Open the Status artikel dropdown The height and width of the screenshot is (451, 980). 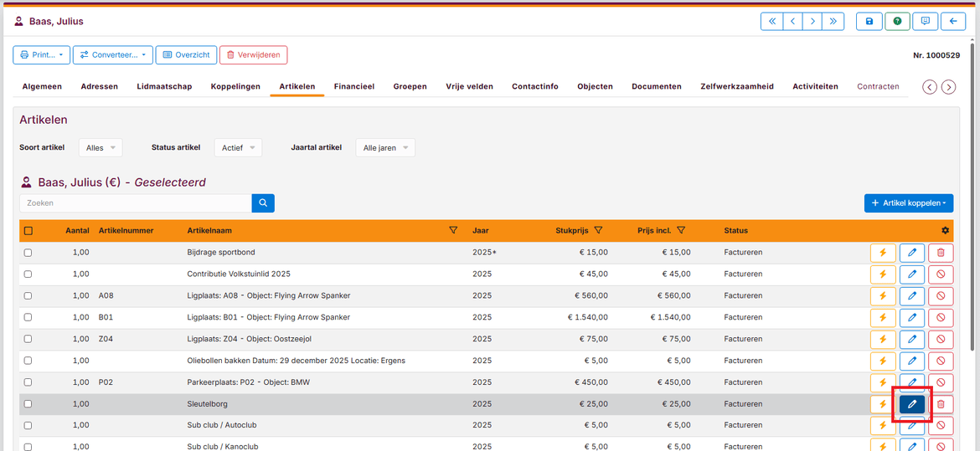click(x=238, y=148)
